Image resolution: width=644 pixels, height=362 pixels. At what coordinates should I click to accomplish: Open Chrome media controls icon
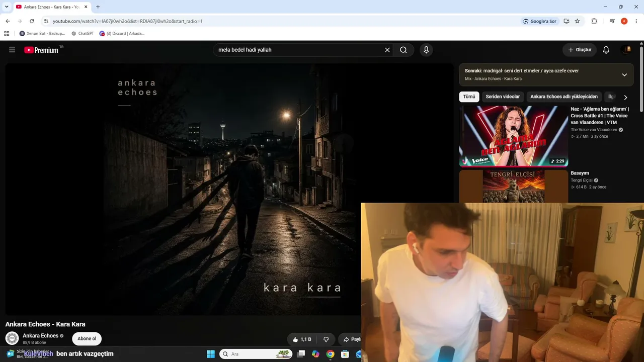click(x=612, y=21)
